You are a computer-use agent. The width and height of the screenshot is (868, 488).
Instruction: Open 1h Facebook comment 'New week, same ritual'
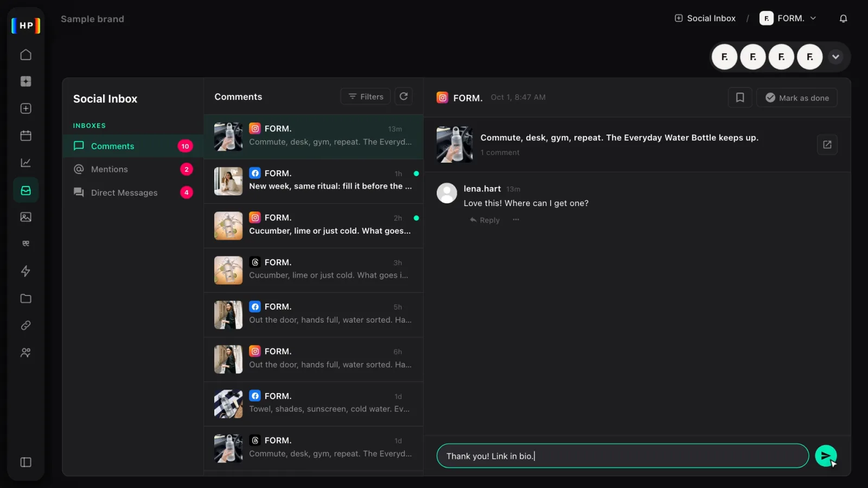314,181
